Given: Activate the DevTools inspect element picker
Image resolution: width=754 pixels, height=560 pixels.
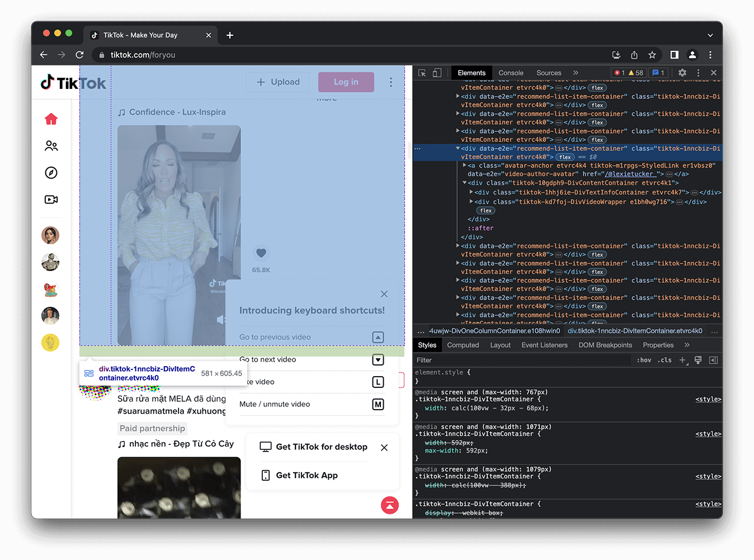Looking at the screenshot, I should [x=422, y=73].
